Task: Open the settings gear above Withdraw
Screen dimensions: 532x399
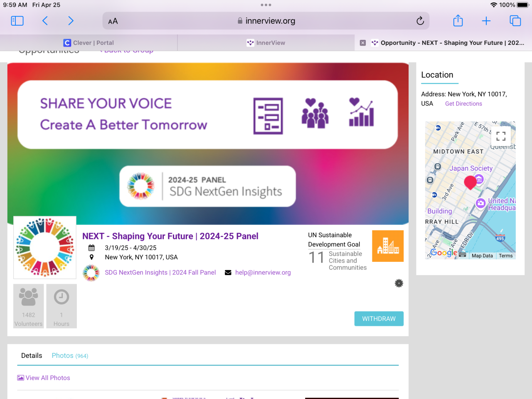Action: [x=399, y=283]
